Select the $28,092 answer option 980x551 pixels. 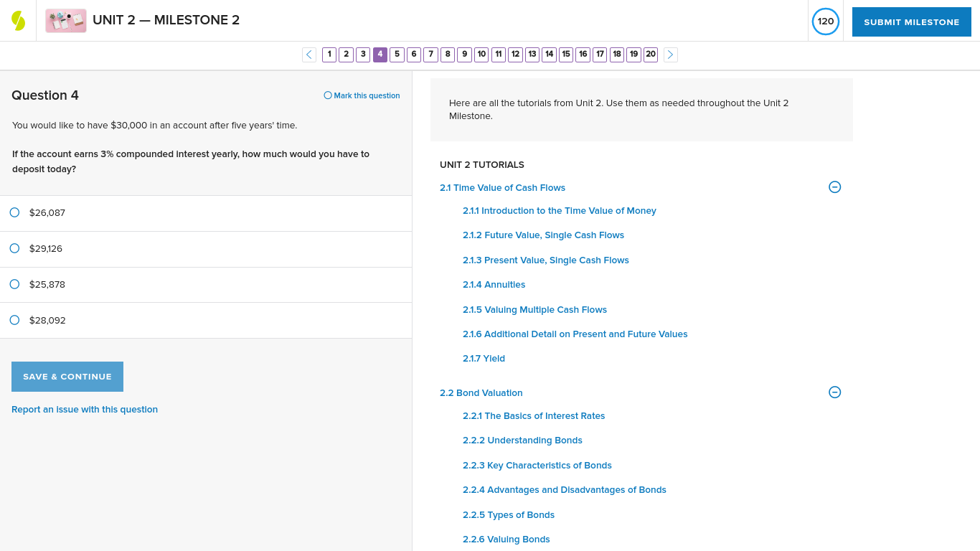click(14, 320)
